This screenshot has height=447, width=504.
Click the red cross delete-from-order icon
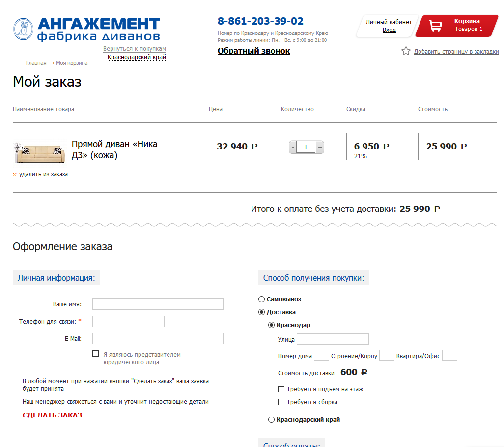(15, 175)
